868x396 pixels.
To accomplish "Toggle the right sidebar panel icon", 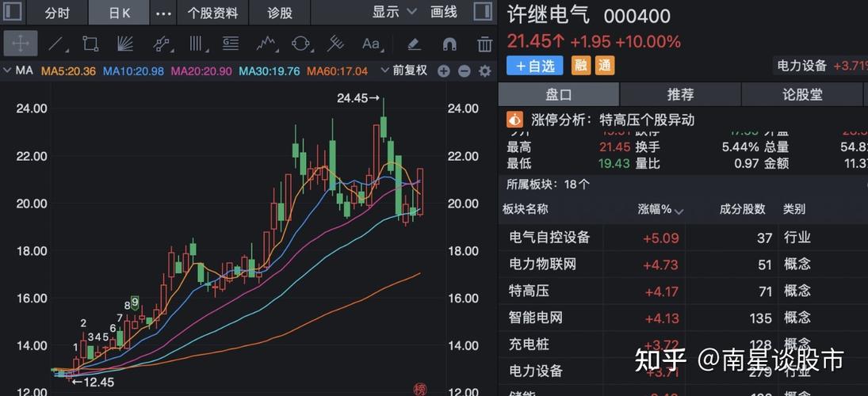I will [484, 12].
